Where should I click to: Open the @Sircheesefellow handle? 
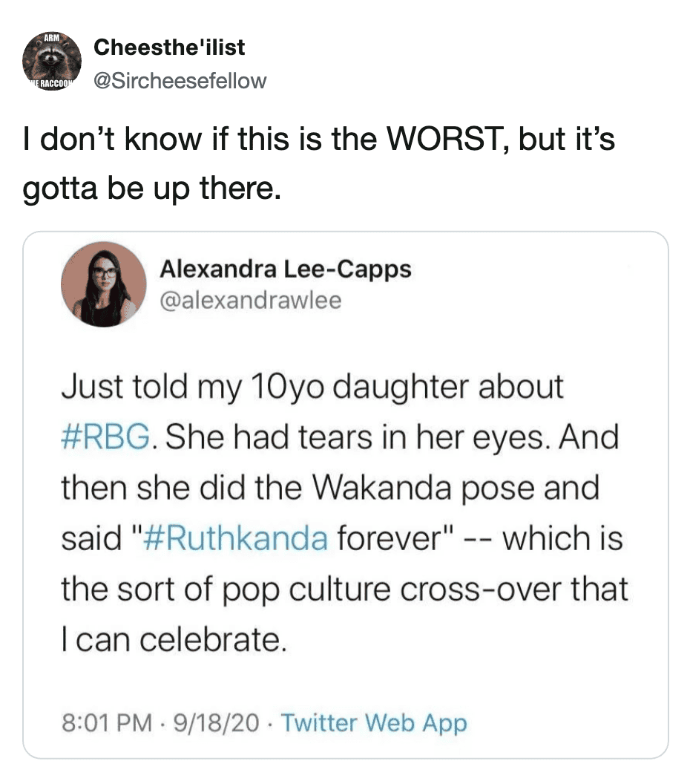pyautogui.click(x=180, y=80)
